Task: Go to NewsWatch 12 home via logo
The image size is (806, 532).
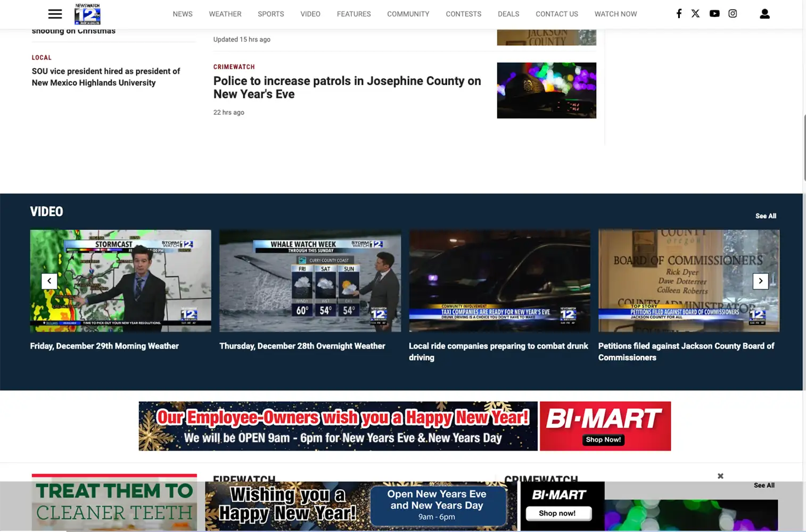Action: point(87,14)
